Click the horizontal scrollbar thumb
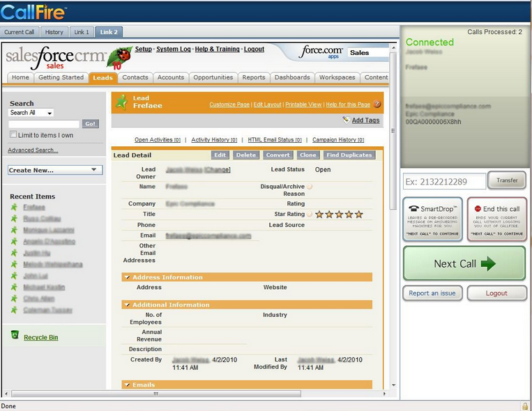 pos(156,394)
